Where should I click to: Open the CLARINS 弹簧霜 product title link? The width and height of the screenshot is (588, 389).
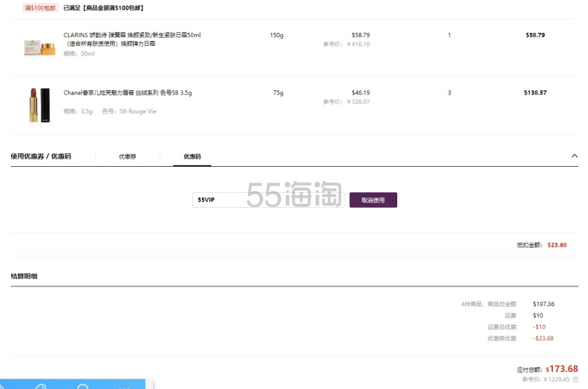click(x=132, y=39)
